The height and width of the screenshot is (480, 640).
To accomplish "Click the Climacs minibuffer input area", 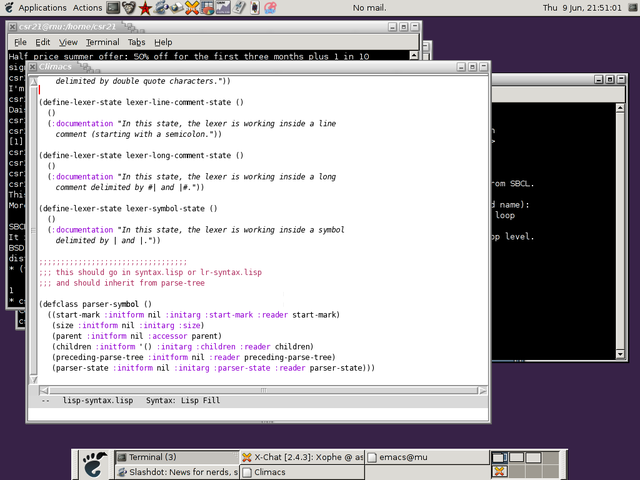I will (x=258, y=413).
